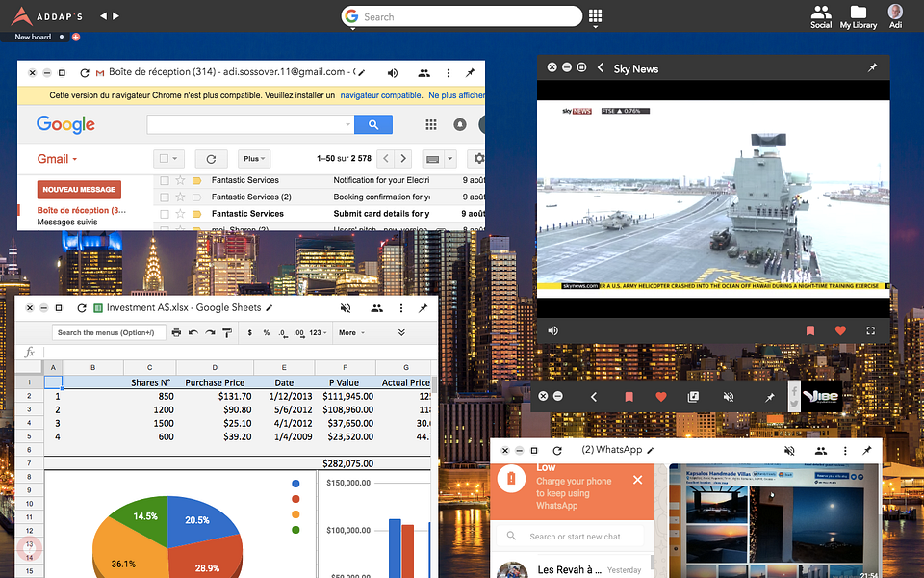Undo last action in Sheets

pos(193,332)
